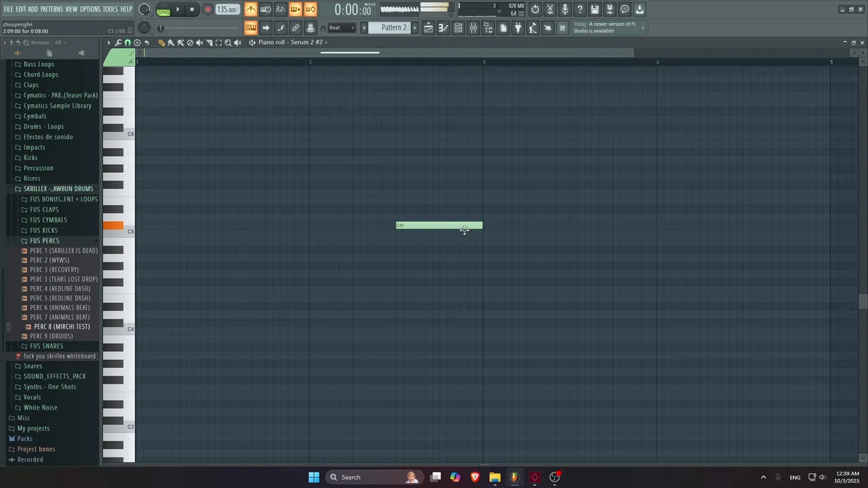Open the Recorded folder in browser
Screen dimensions: 868x488
[x=30, y=460]
